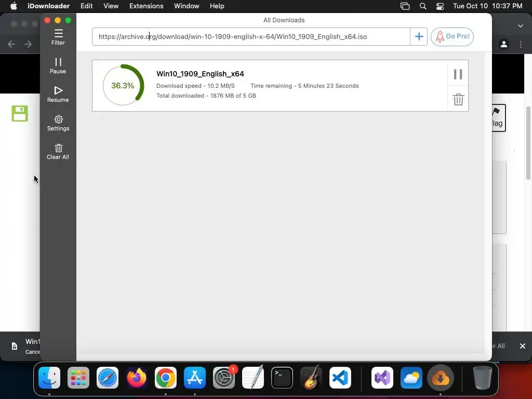Open Control Center in the menu bar
532x399 pixels.
[440, 6]
